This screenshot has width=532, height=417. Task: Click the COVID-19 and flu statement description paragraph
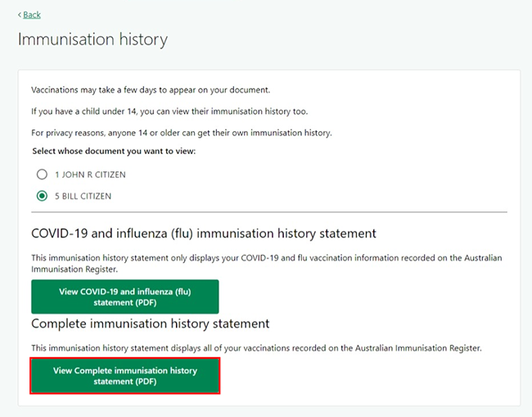[267, 264]
